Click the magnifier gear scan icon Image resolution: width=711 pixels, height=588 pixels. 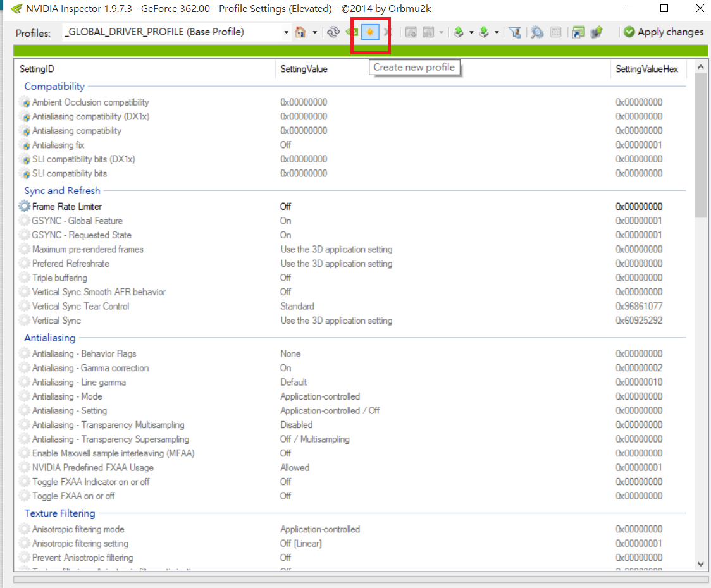tap(537, 32)
